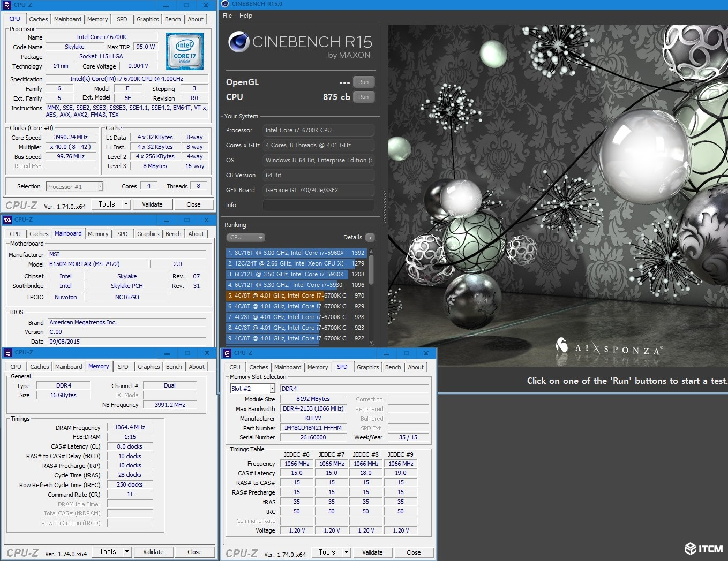Select highlighted ranking row 5 score 970
The width and height of the screenshot is (728, 561).
(296, 295)
